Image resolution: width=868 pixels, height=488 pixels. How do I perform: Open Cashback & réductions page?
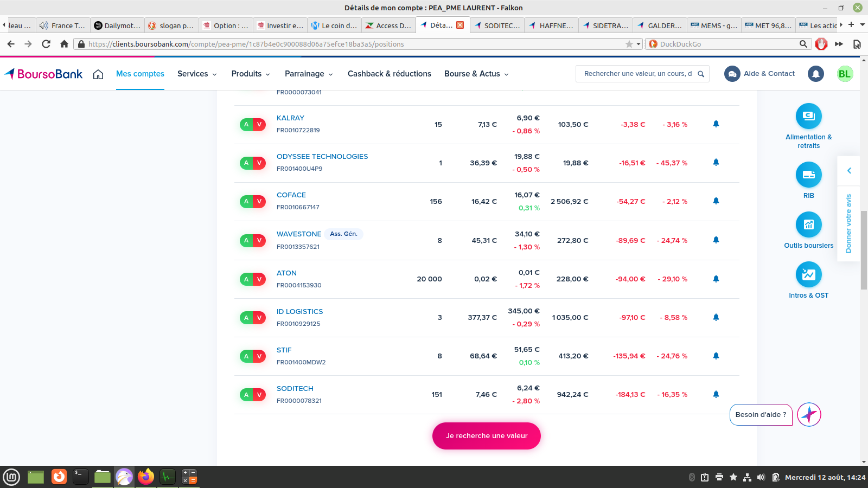pos(390,74)
